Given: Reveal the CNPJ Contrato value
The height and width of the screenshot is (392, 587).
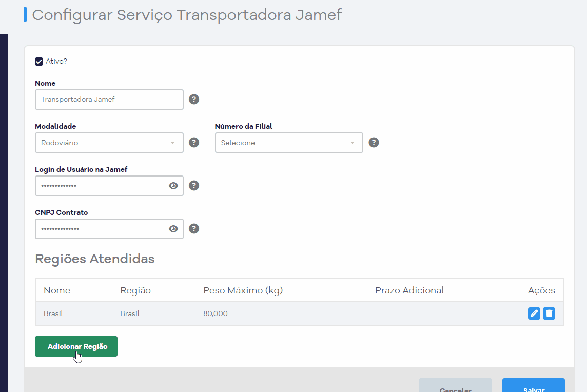Looking at the screenshot, I should point(173,229).
